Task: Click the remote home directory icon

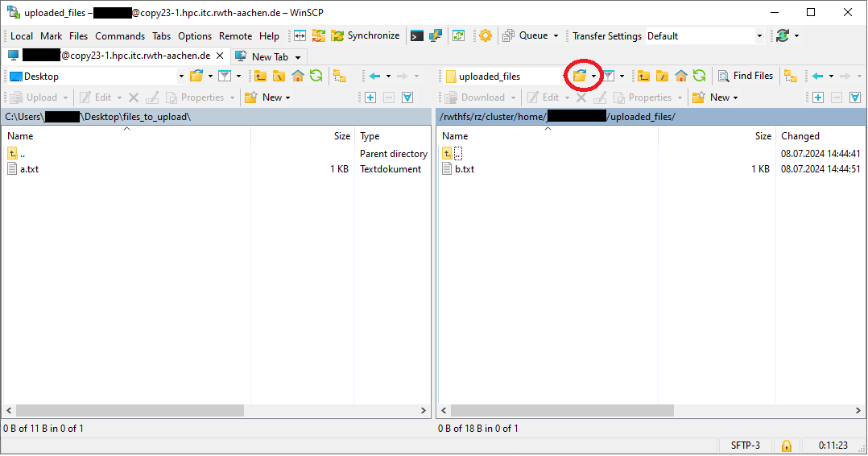Action: (x=681, y=76)
